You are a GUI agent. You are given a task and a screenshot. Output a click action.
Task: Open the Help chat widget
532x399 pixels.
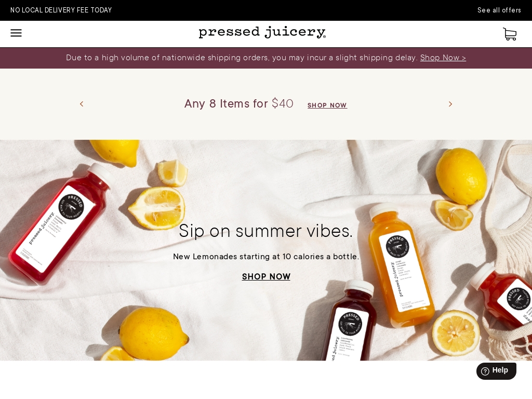click(x=496, y=371)
